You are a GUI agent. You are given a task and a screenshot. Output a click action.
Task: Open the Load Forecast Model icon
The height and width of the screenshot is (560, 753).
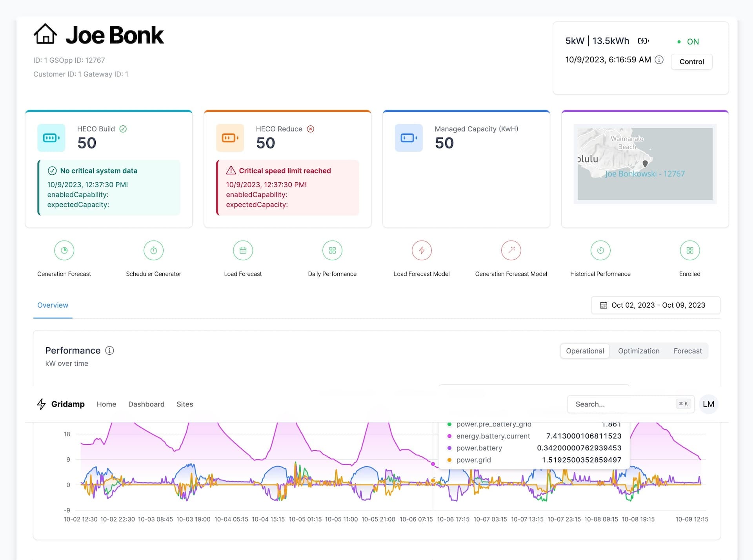(x=422, y=250)
